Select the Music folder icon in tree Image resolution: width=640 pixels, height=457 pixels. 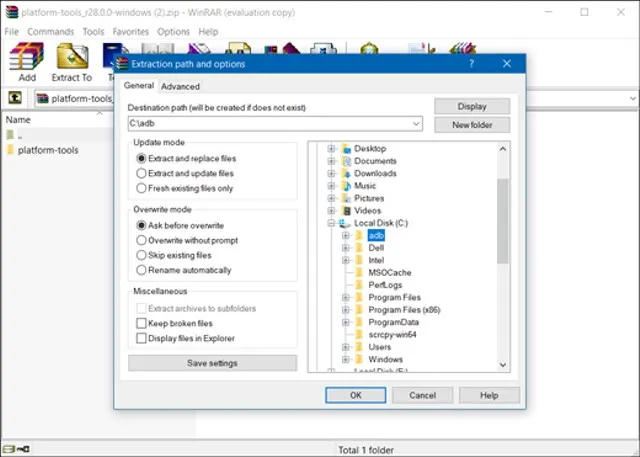[x=347, y=186]
